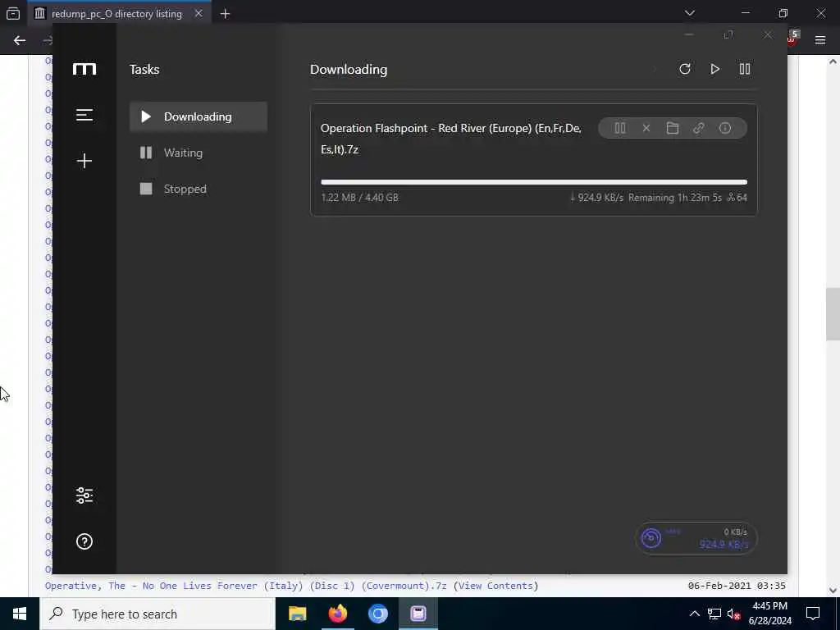Delete the Operation Flashpoint task with X icon
This screenshot has width=840, height=630.
[646, 128]
